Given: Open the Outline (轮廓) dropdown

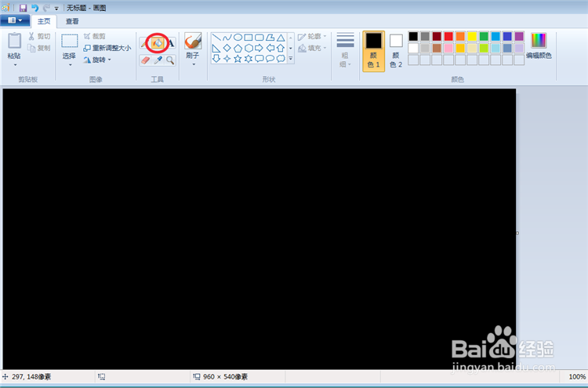Looking at the screenshot, I should click(312, 36).
